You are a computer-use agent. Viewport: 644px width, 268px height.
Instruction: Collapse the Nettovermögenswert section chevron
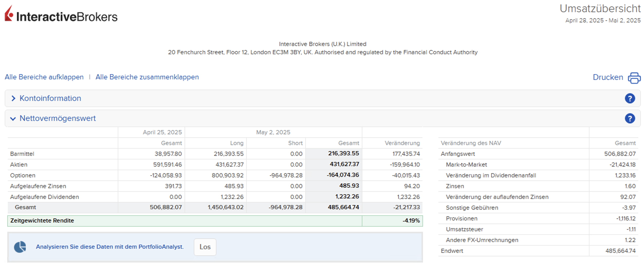coord(13,119)
